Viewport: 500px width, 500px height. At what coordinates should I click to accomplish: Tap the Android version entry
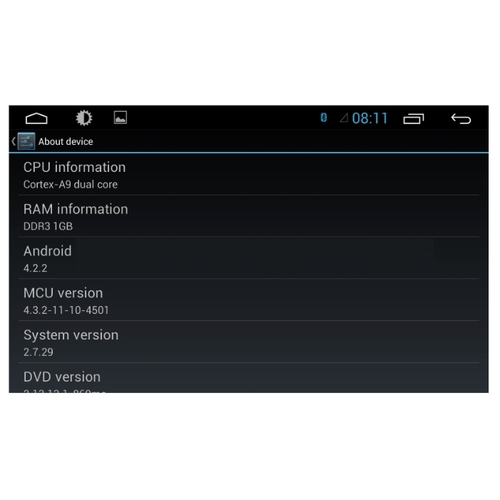click(249, 258)
